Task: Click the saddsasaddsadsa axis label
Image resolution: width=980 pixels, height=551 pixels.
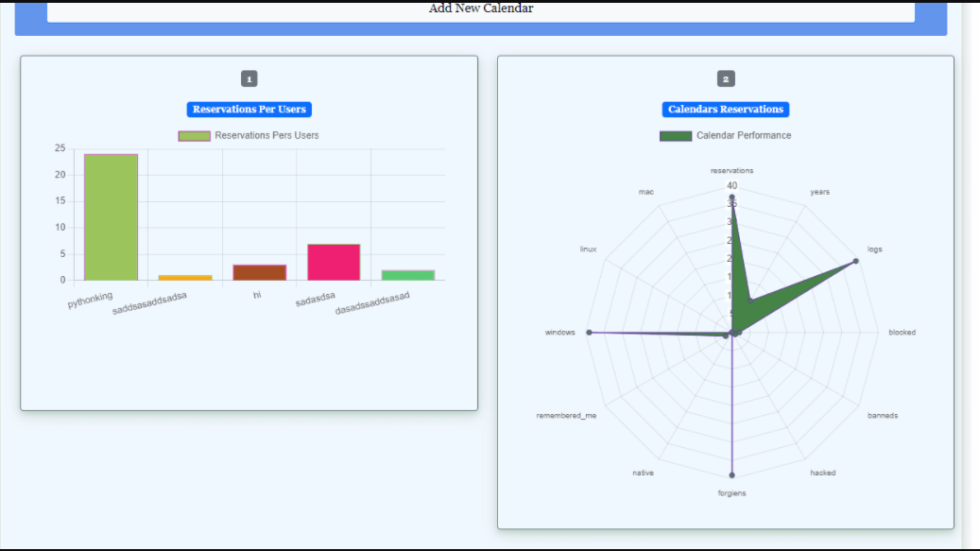Action: tap(149, 303)
